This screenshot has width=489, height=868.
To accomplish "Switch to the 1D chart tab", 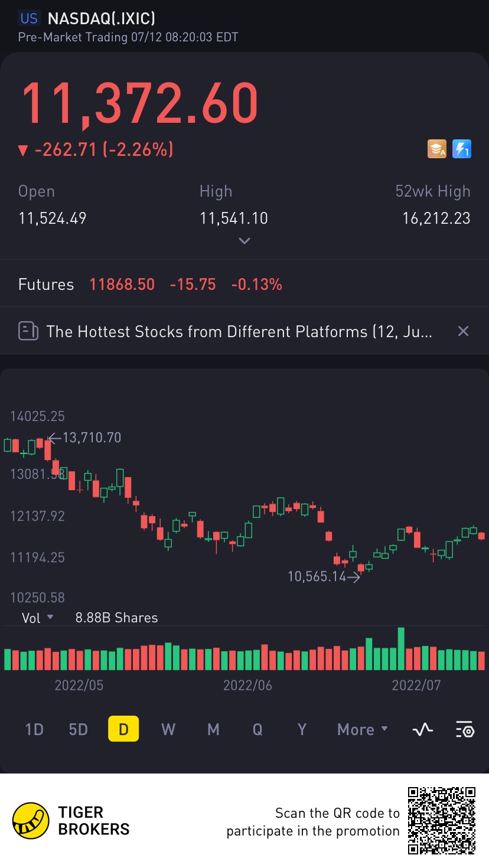I will point(34,730).
